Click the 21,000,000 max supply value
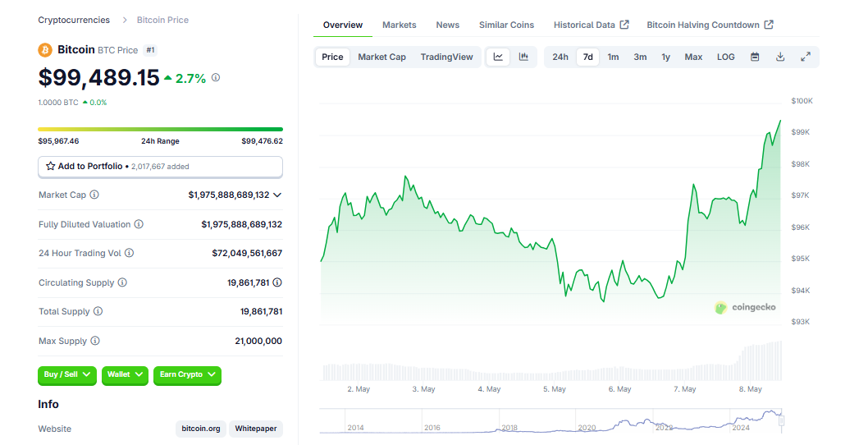The width and height of the screenshot is (868, 445). [258, 341]
